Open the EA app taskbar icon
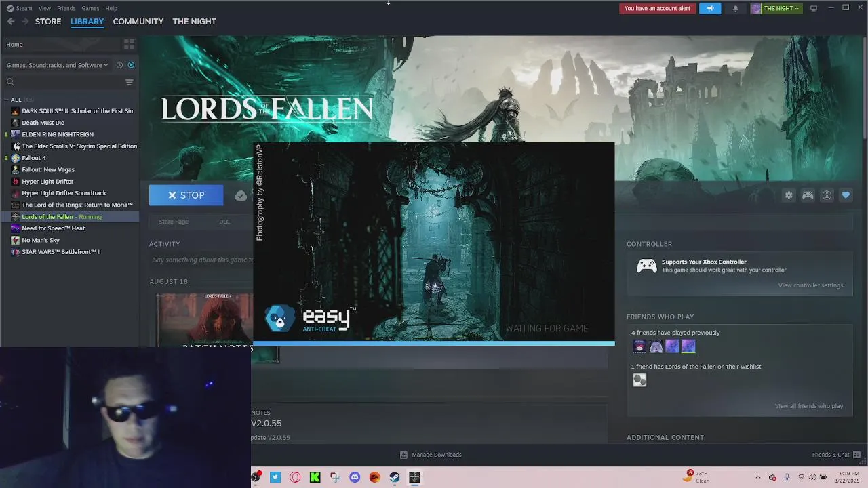The height and width of the screenshot is (488, 868). click(374, 477)
